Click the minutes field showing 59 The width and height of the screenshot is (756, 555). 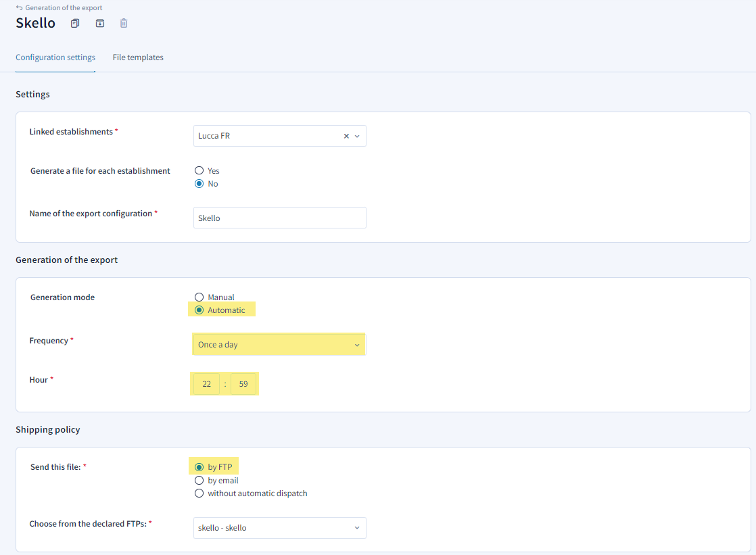point(243,384)
